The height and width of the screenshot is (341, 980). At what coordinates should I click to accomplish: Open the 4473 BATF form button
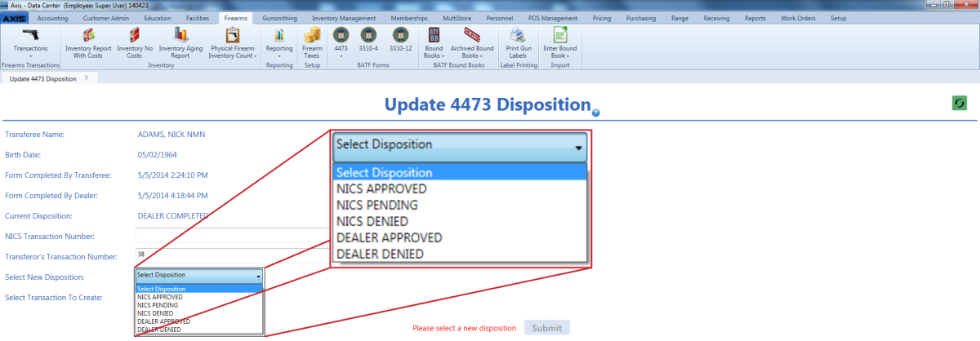click(x=341, y=43)
